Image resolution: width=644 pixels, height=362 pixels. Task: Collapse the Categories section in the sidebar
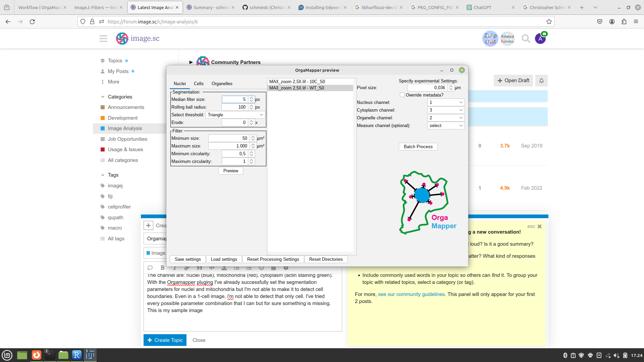(103, 97)
